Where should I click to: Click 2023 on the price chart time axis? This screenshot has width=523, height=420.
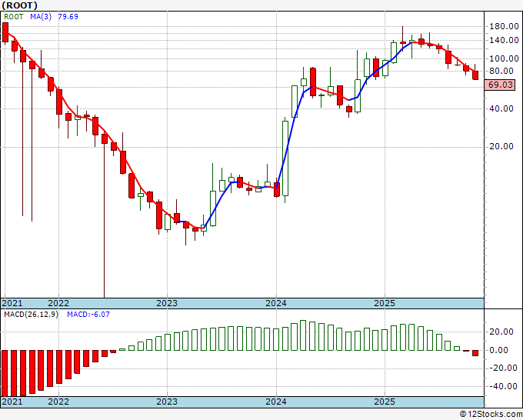click(x=167, y=303)
